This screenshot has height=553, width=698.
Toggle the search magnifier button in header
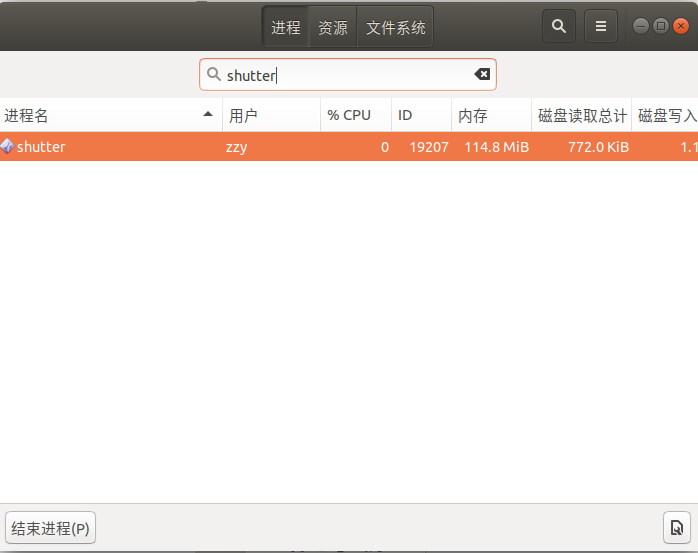pos(559,26)
